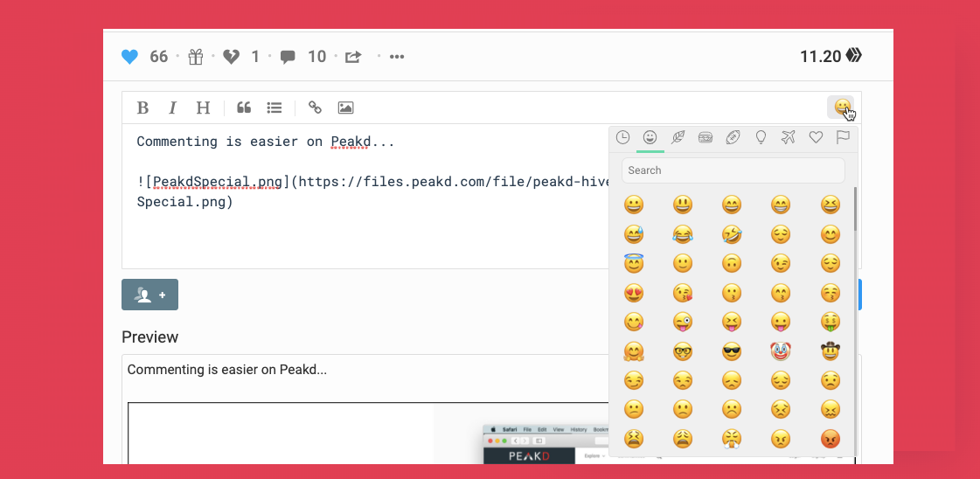
Task: Pick the tears of joy emoji
Action: pyautogui.click(x=683, y=234)
